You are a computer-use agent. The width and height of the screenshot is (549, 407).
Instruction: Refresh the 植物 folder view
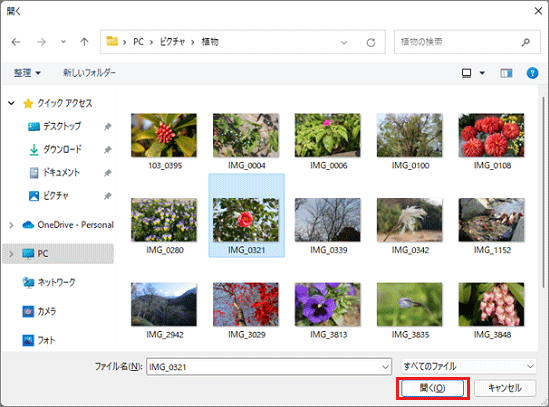(371, 42)
